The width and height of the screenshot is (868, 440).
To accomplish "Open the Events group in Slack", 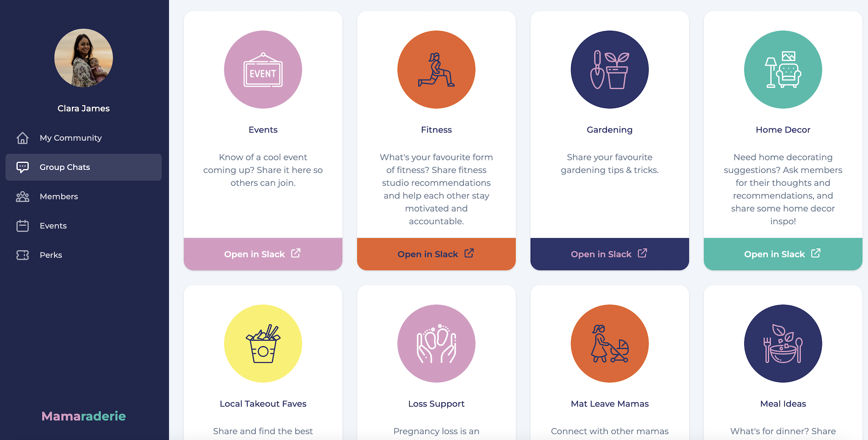I will pos(263,254).
